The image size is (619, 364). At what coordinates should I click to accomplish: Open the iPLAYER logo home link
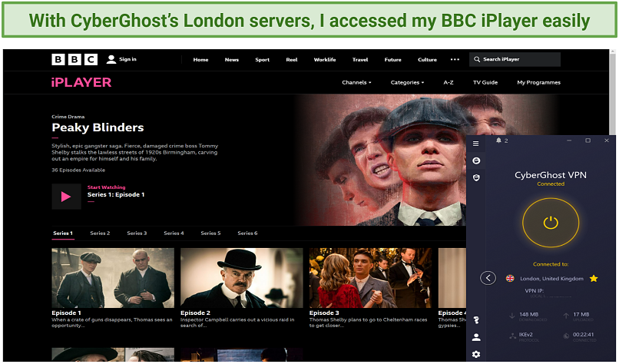(x=81, y=82)
